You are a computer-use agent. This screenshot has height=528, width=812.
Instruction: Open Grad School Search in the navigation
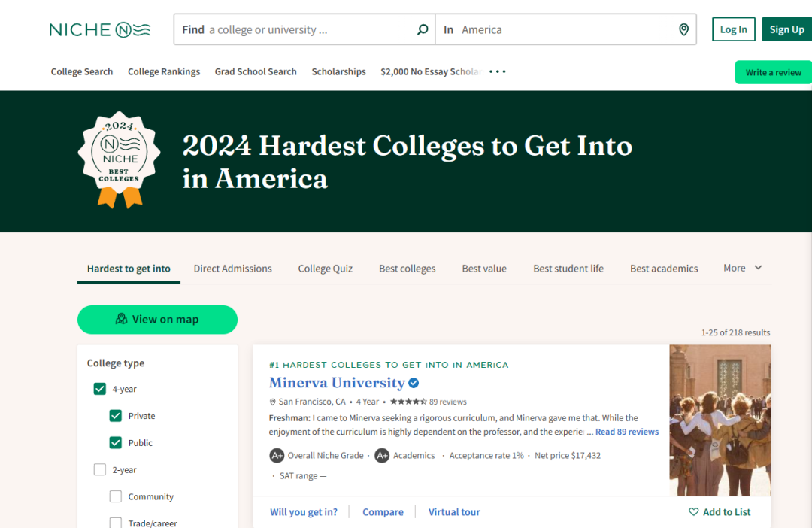click(256, 71)
